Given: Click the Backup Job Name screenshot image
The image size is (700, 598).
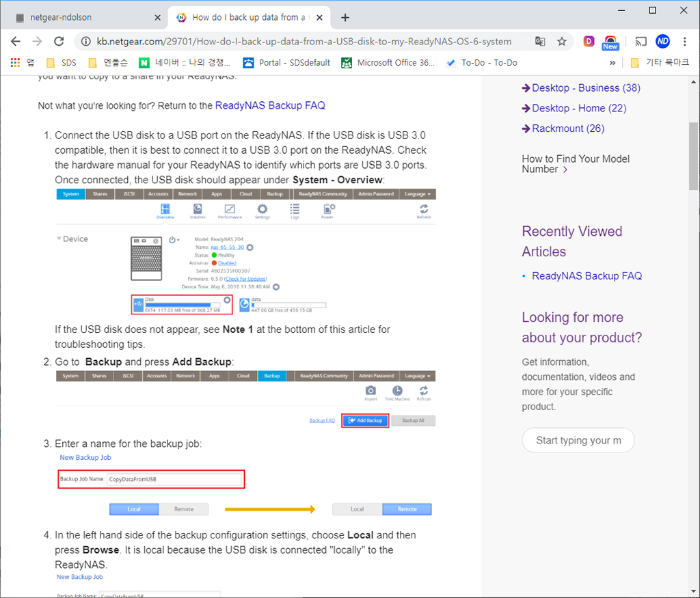Looking at the screenshot, I should coord(246,485).
